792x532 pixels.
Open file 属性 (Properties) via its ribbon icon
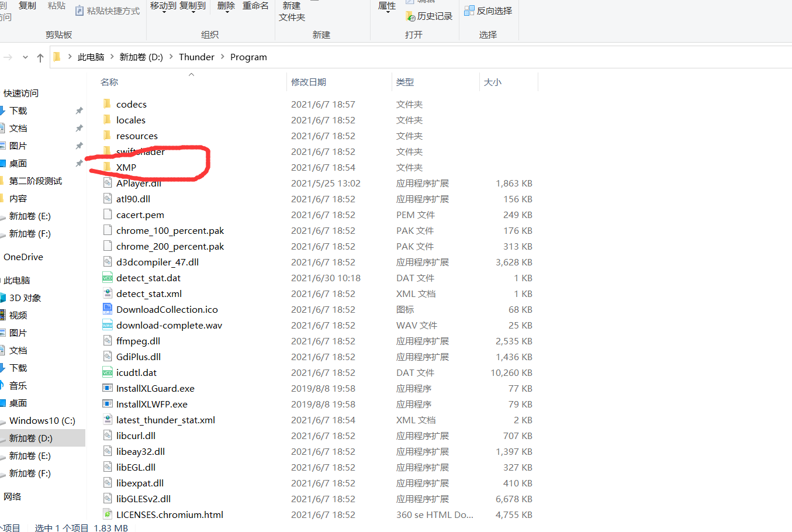point(386,5)
